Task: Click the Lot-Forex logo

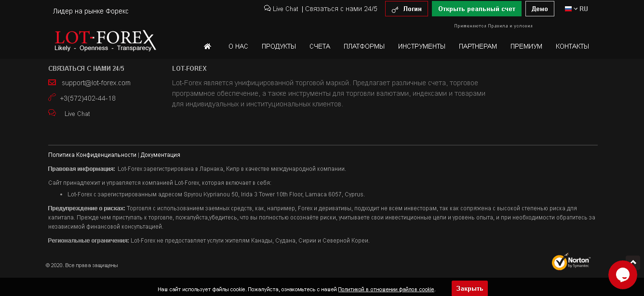Action: click(105, 41)
